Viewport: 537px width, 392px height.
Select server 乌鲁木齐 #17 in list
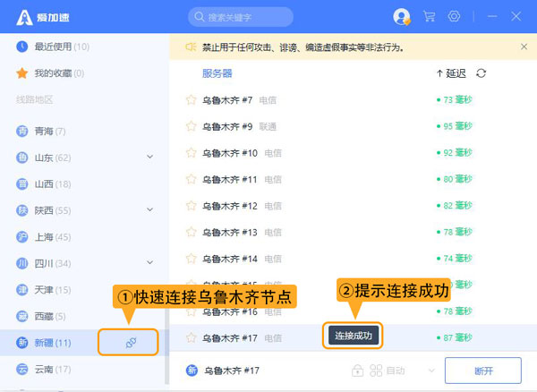pyautogui.click(x=354, y=338)
